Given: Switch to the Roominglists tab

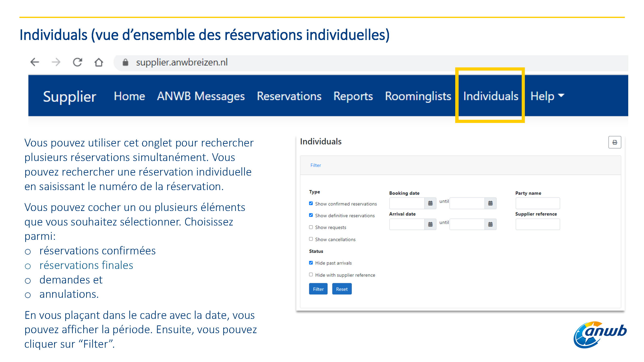Looking at the screenshot, I should click(418, 96).
